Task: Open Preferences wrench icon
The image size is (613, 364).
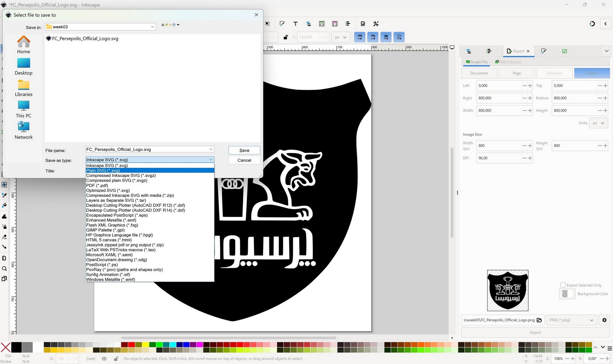Action: click(376, 24)
